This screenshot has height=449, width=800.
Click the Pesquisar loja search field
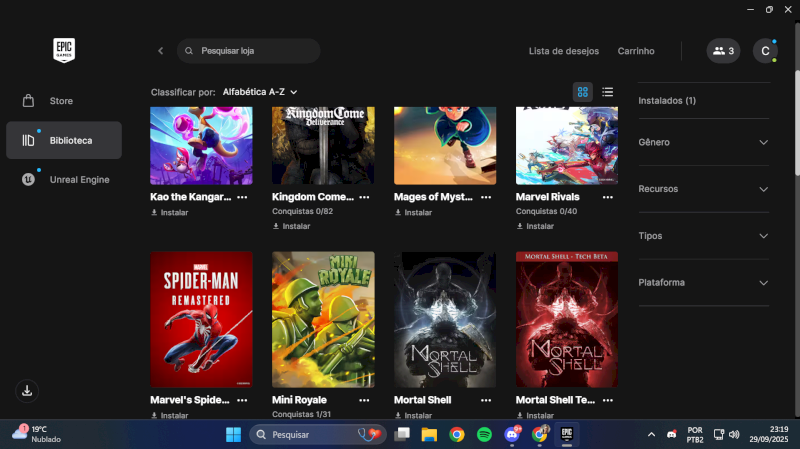[255, 51]
